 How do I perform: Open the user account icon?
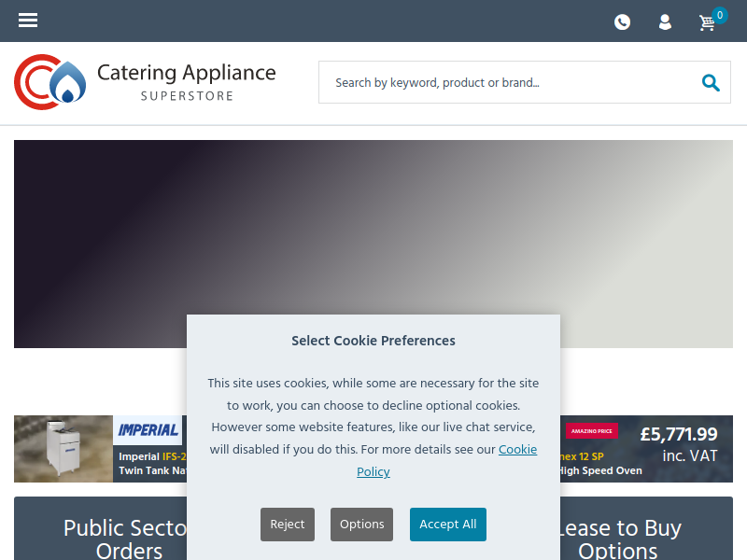coord(665,21)
